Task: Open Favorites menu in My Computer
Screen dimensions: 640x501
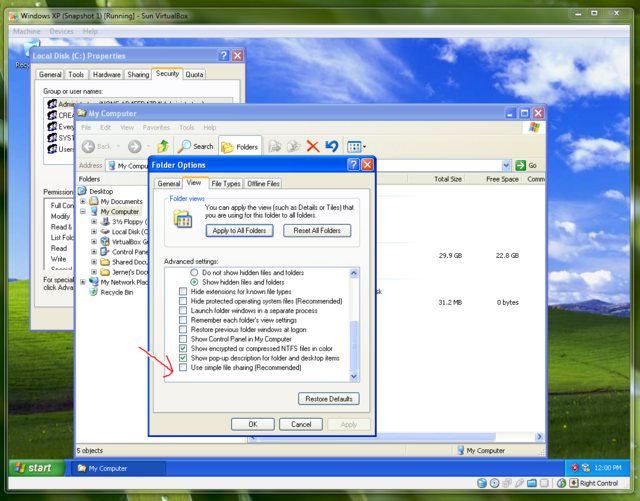Action: point(156,127)
